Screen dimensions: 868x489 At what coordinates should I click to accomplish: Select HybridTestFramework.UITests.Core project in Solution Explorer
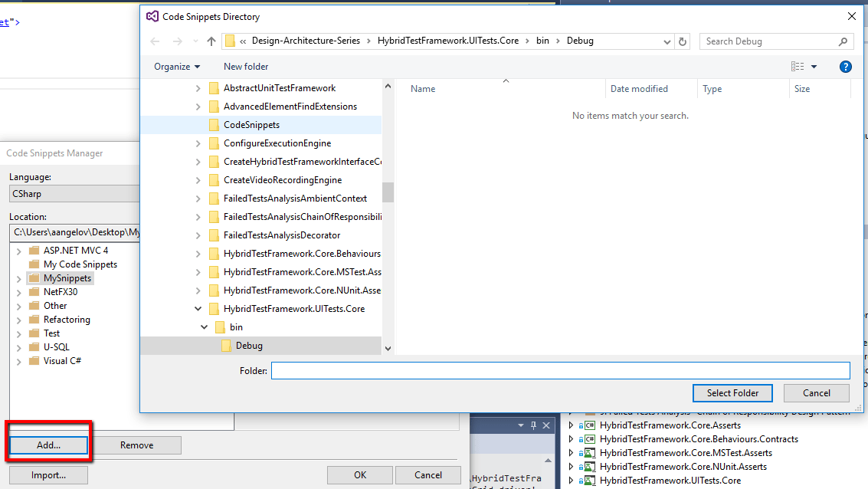tap(670, 481)
